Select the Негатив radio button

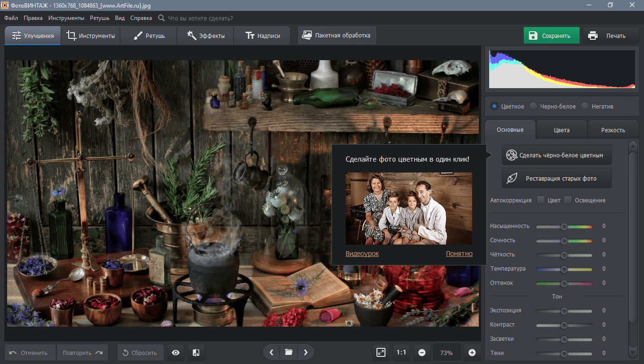(x=585, y=106)
